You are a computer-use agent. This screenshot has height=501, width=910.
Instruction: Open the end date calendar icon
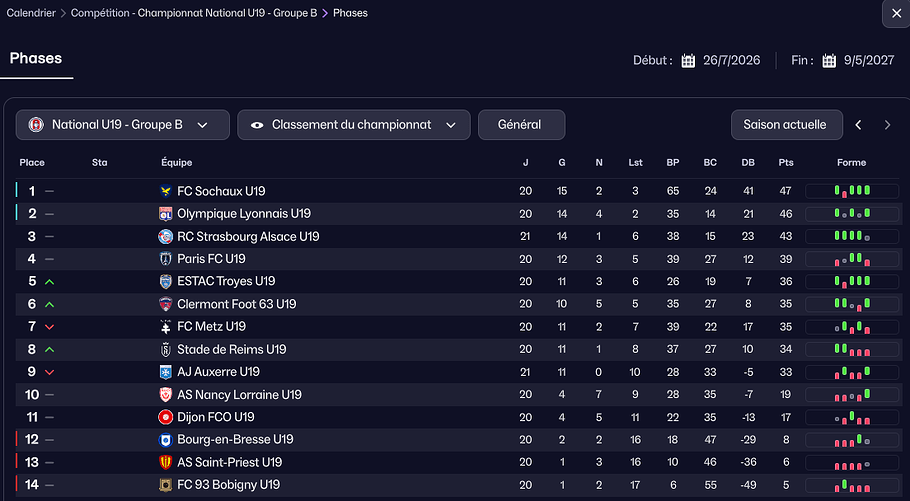(829, 60)
